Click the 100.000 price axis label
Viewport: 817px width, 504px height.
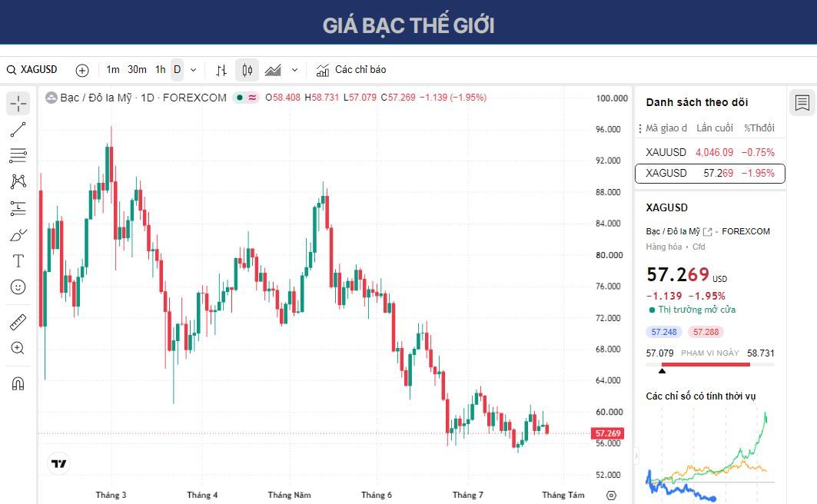point(612,98)
